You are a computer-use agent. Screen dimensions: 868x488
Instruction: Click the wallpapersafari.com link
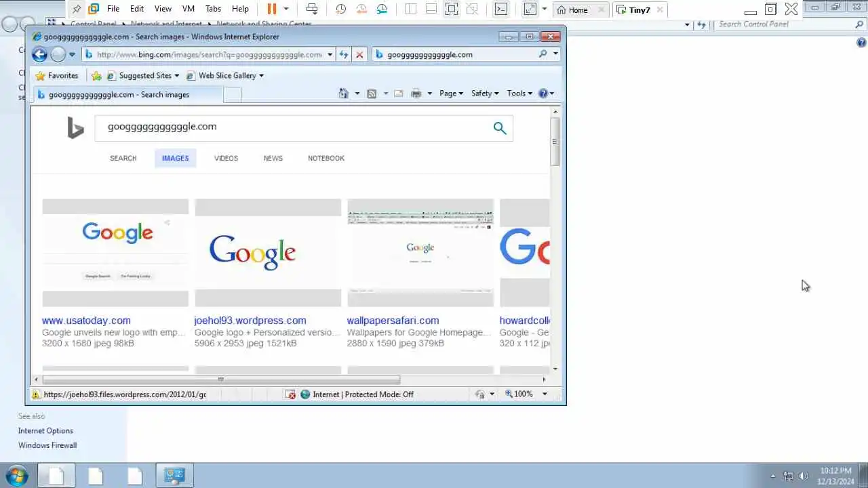click(x=393, y=321)
